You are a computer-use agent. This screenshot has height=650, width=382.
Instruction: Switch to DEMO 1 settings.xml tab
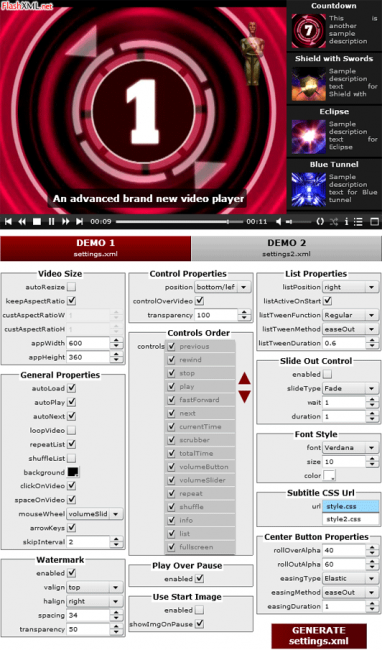coord(96,248)
